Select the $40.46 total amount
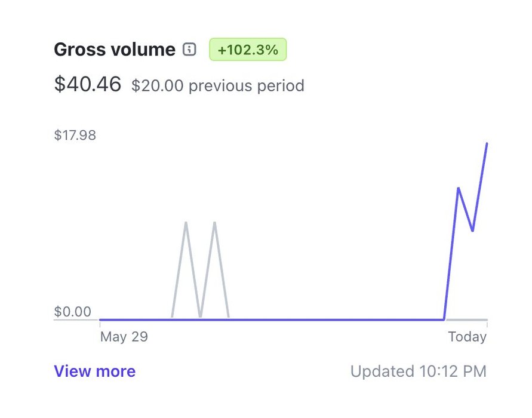 [x=88, y=84]
